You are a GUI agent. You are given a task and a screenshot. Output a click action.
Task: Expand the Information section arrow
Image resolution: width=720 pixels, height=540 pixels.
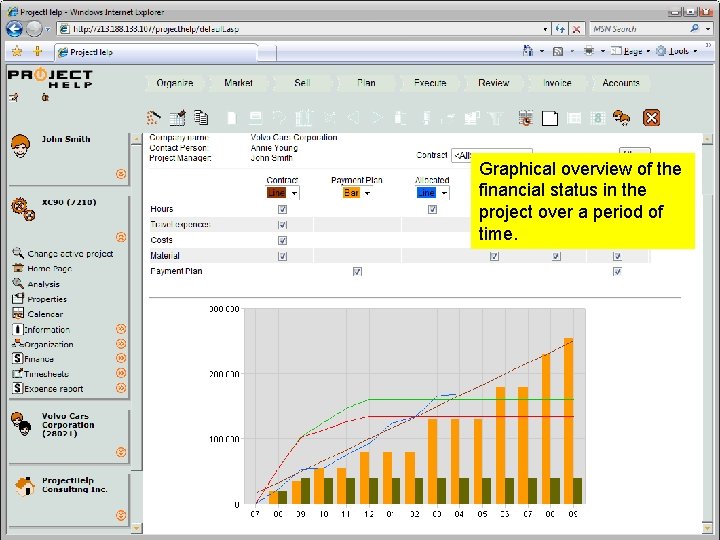pos(121,329)
